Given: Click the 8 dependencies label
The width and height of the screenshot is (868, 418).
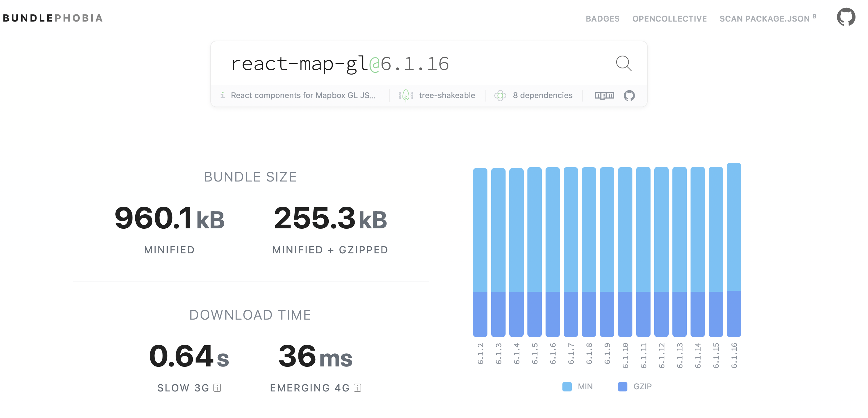Looking at the screenshot, I should coord(542,96).
